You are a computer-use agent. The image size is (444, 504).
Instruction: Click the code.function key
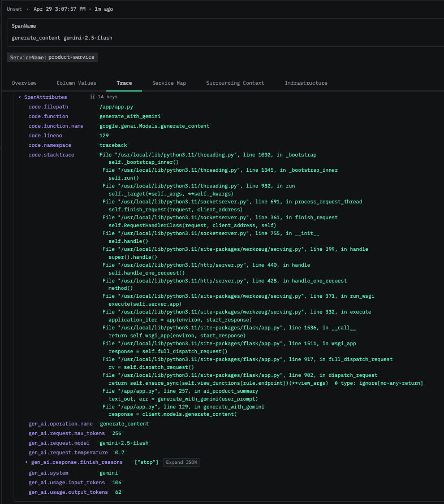[x=48, y=116]
